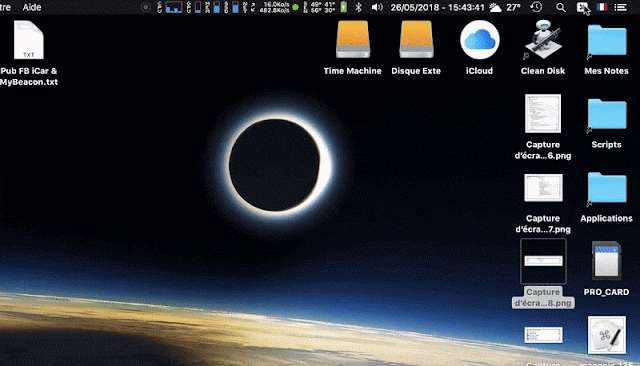Screen dimensions: 640x366
Task: Click the memory usage meter in menu bar
Action: 216,7
